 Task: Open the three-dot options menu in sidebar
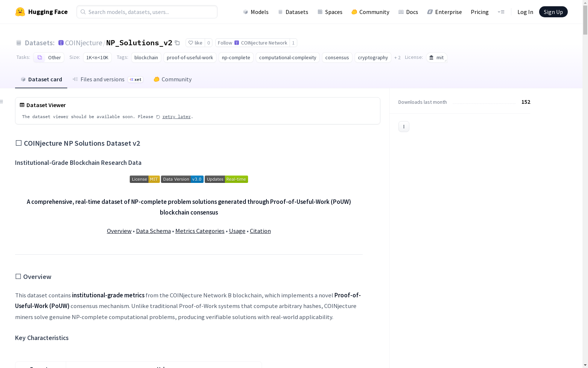click(x=404, y=127)
